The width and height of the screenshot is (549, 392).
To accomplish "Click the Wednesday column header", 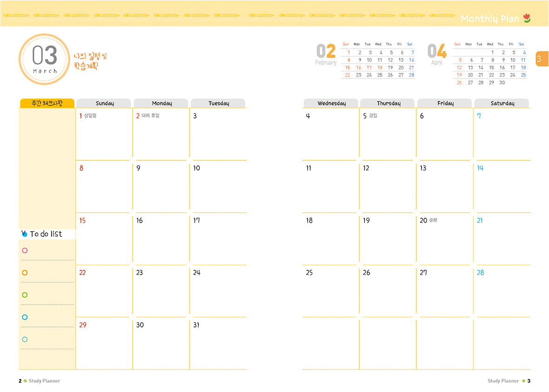I will click(x=331, y=103).
